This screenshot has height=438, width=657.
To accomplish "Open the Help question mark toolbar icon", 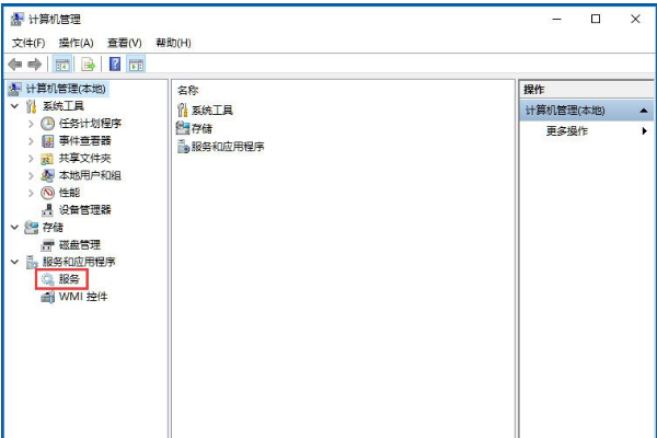I will point(114,65).
